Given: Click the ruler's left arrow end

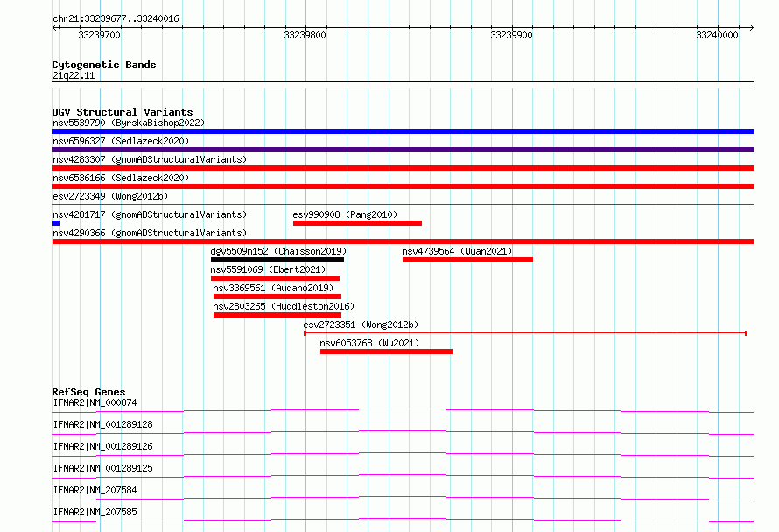Looking at the screenshot, I should tap(54, 27).
